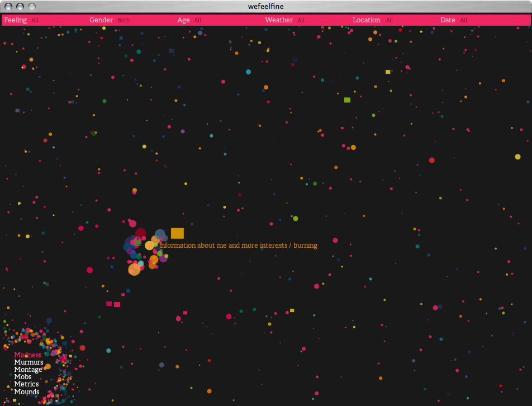Screen dimensions: 532x406
Task: Open the Mobs movement
Action: click(x=23, y=377)
